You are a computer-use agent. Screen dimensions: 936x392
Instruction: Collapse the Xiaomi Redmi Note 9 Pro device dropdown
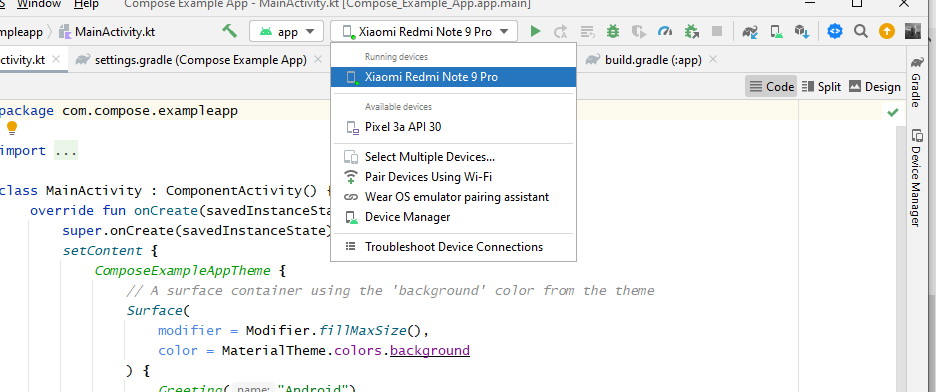[x=424, y=32]
